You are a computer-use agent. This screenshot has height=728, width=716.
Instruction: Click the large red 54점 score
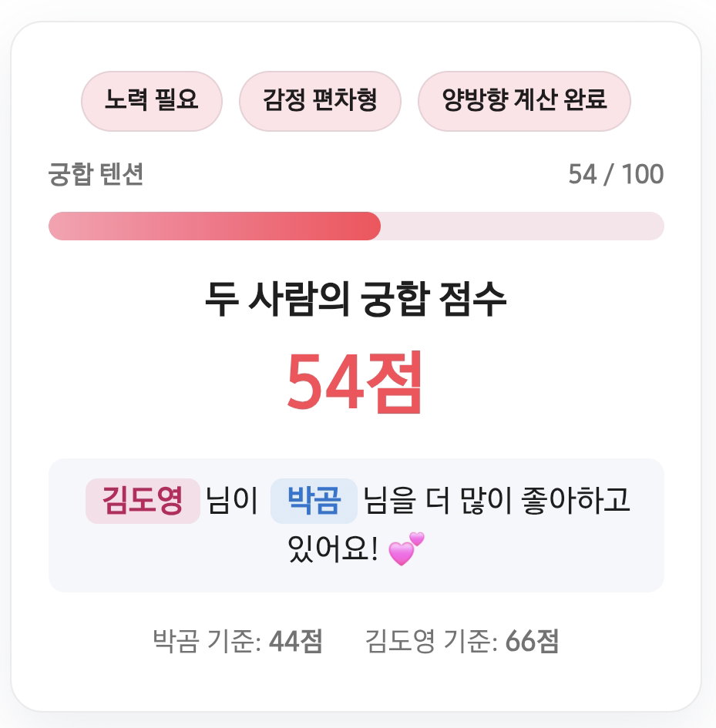pyautogui.click(x=355, y=383)
